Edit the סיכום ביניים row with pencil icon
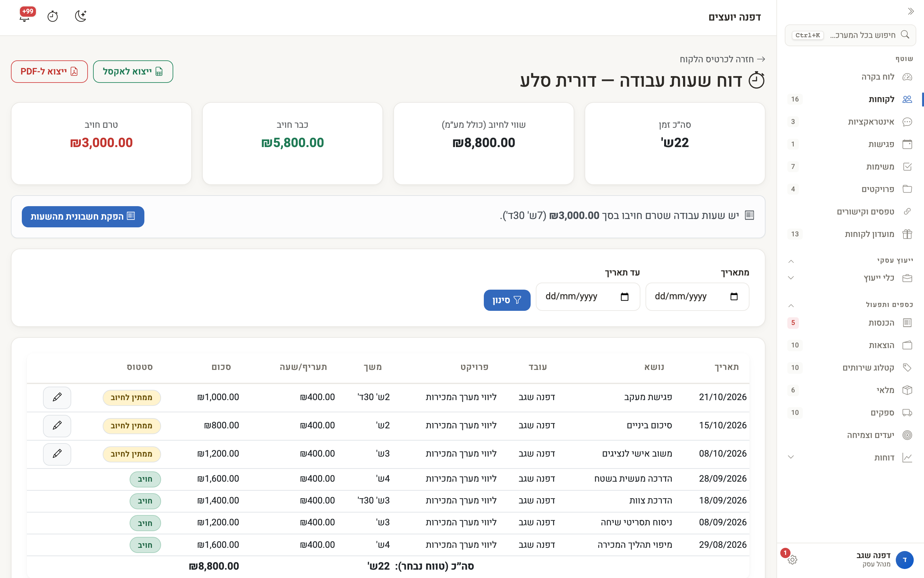This screenshot has height=578, width=924. (57, 426)
